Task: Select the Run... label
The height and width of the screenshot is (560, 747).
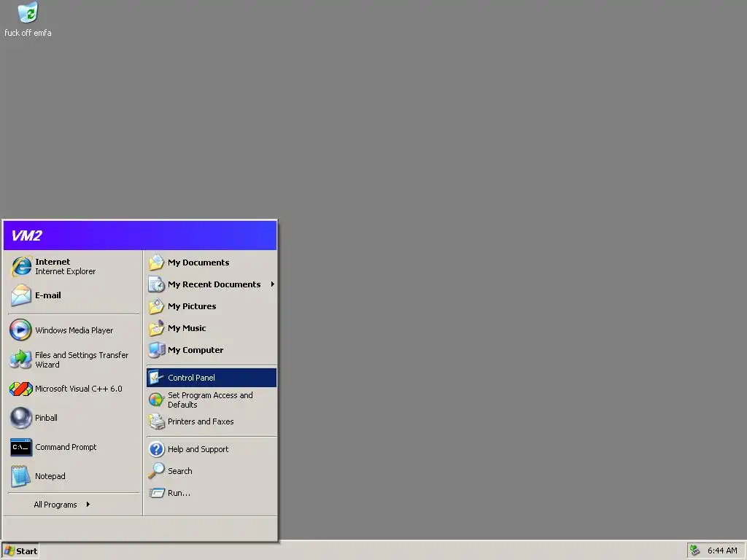Action: tap(179, 493)
